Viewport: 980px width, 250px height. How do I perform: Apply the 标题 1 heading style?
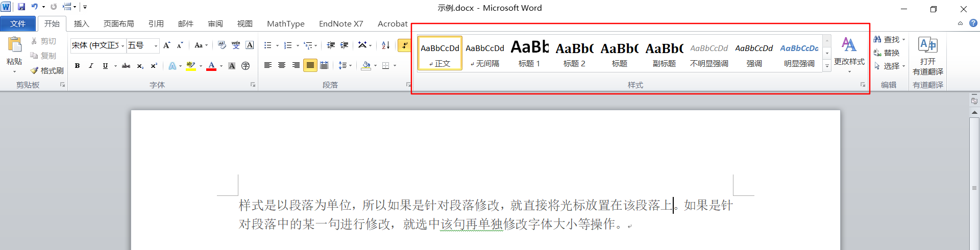click(529, 53)
